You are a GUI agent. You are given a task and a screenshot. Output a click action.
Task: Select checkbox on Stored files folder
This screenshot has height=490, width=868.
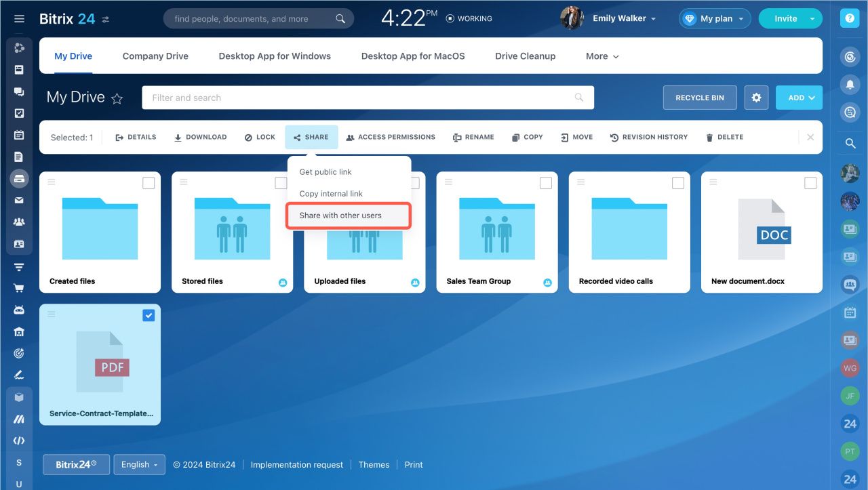tap(281, 183)
